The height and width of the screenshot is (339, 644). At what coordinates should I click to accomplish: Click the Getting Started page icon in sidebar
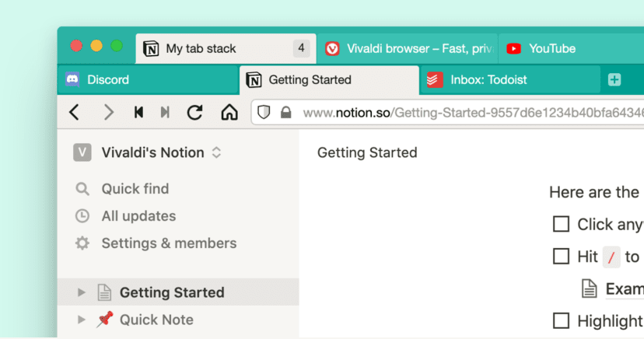pyautogui.click(x=104, y=292)
